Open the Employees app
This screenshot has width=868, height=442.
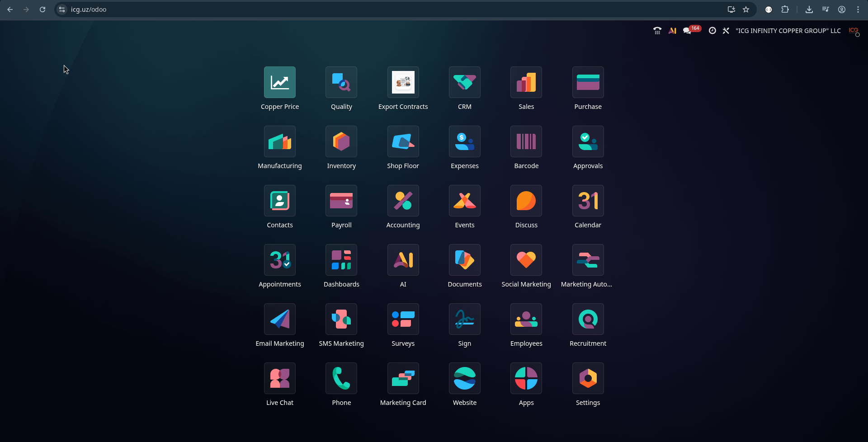(x=526, y=319)
